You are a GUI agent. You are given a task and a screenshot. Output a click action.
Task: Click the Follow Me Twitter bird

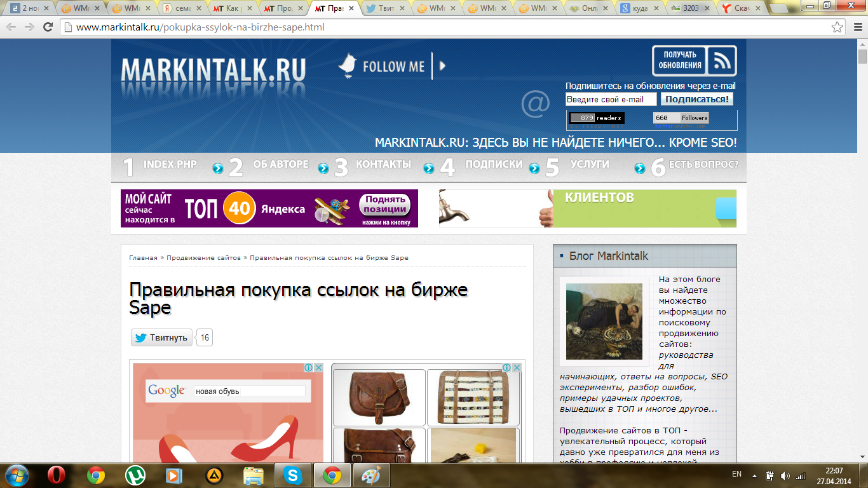point(348,65)
